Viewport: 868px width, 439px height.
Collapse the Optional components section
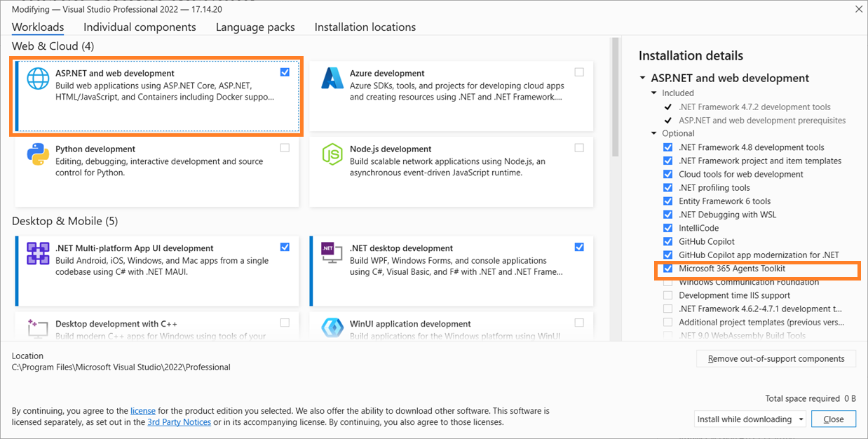point(655,133)
